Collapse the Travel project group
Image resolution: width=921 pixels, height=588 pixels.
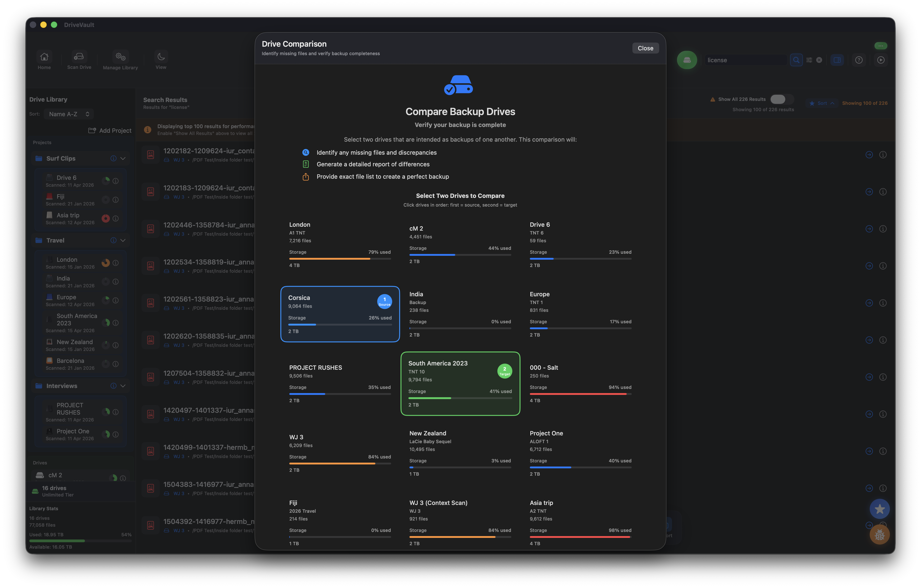[x=123, y=240]
